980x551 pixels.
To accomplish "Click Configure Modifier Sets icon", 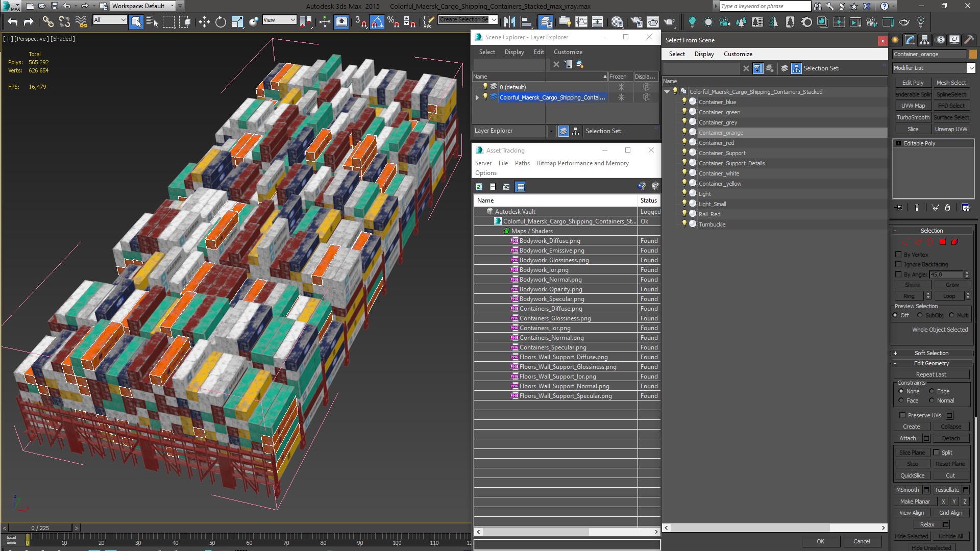I will point(965,207).
